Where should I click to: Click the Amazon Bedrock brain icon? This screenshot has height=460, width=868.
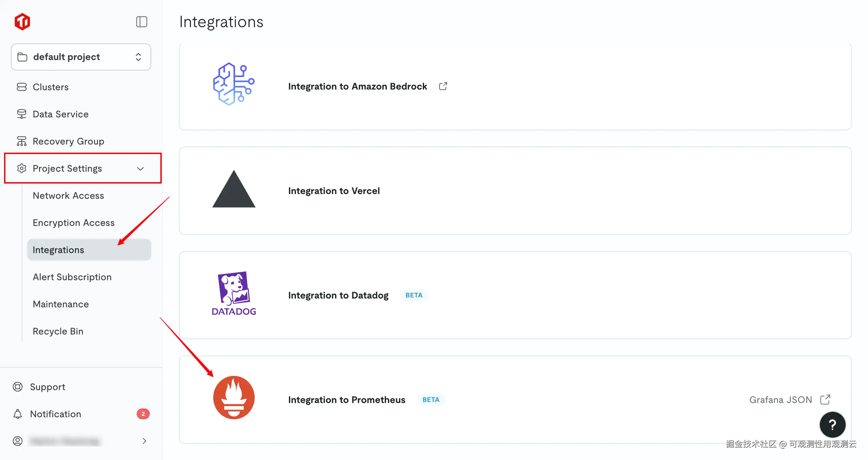pyautogui.click(x=234, y=84)
